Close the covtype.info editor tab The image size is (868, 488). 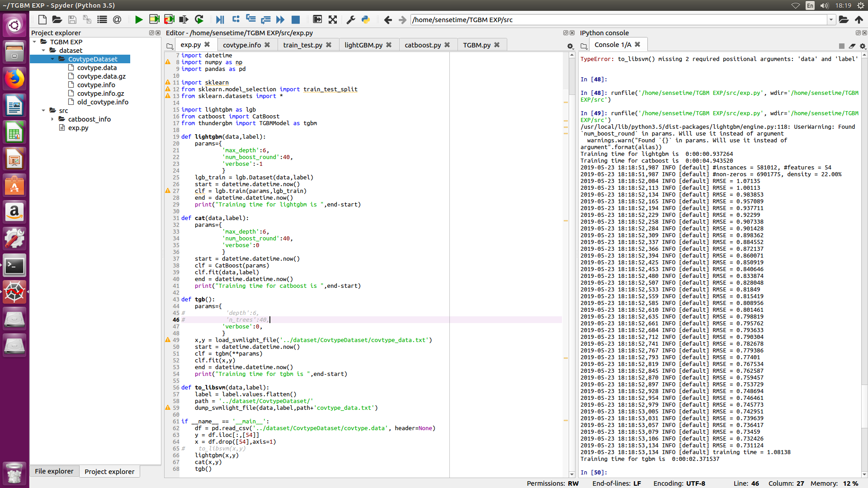click(267, 45)
